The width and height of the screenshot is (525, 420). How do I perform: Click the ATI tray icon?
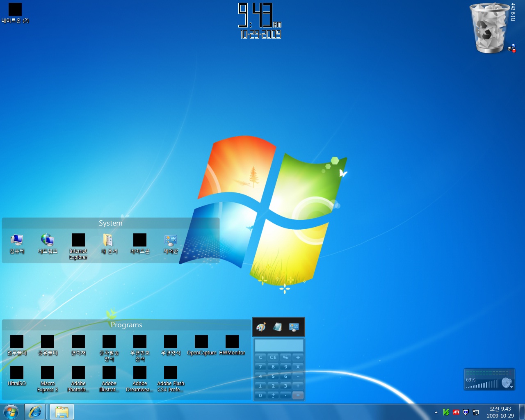pyautogui.click(x=456, y=412)
